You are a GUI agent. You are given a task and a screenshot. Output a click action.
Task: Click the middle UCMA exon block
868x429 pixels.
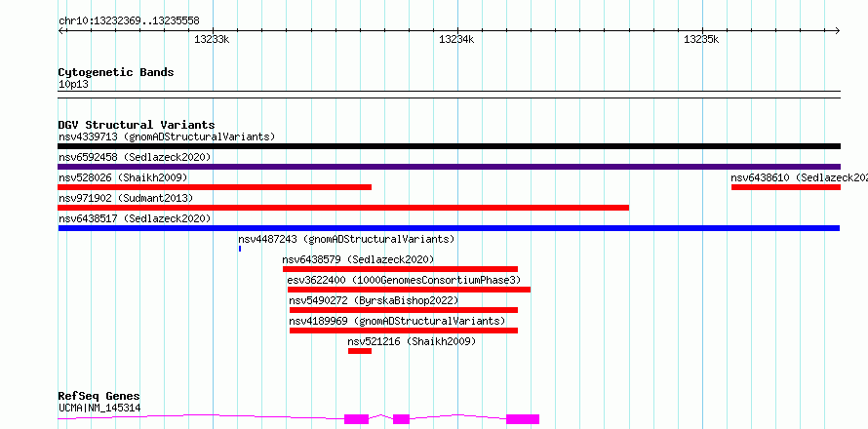click(x=402, y=419)
